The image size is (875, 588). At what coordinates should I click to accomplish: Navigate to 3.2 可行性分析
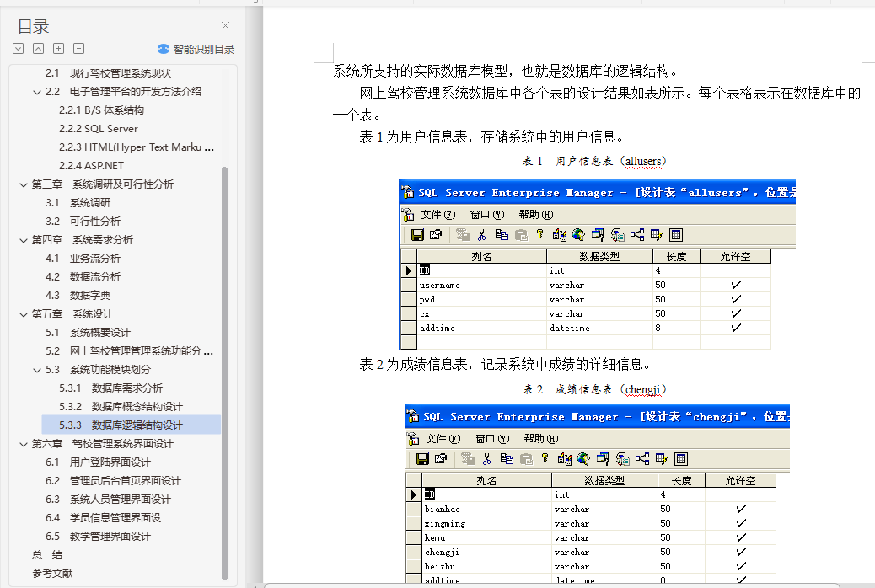[x=83, y=221]
